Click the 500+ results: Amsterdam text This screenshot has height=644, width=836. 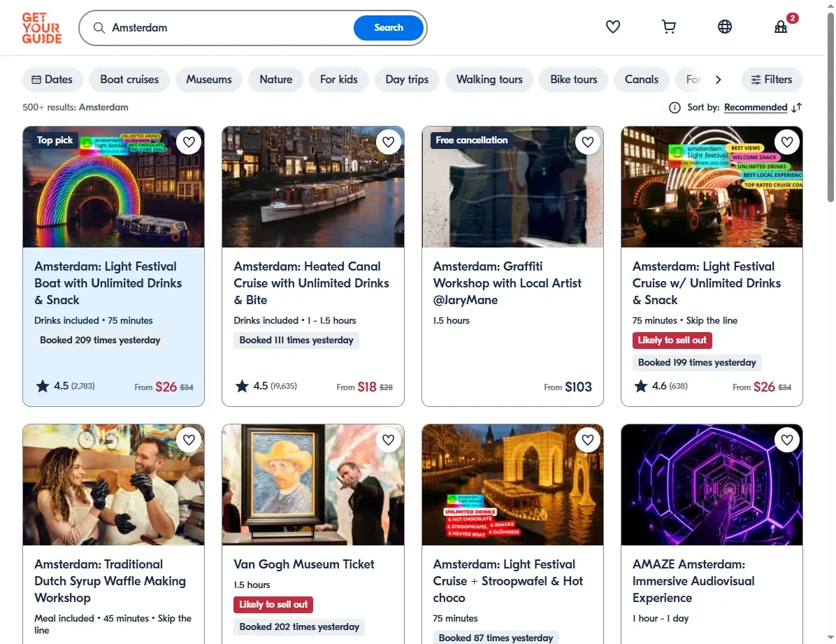pos(75,107)
